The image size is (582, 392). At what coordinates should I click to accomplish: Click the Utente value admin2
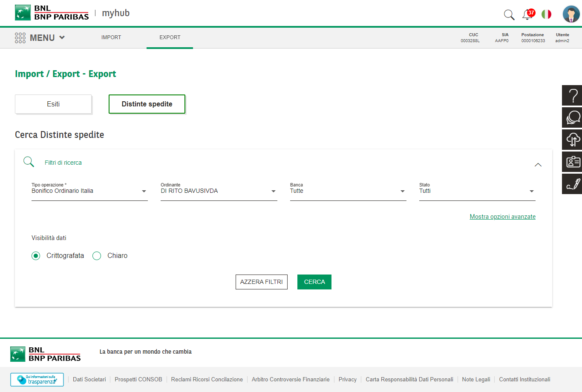click(x=562, y=41)
